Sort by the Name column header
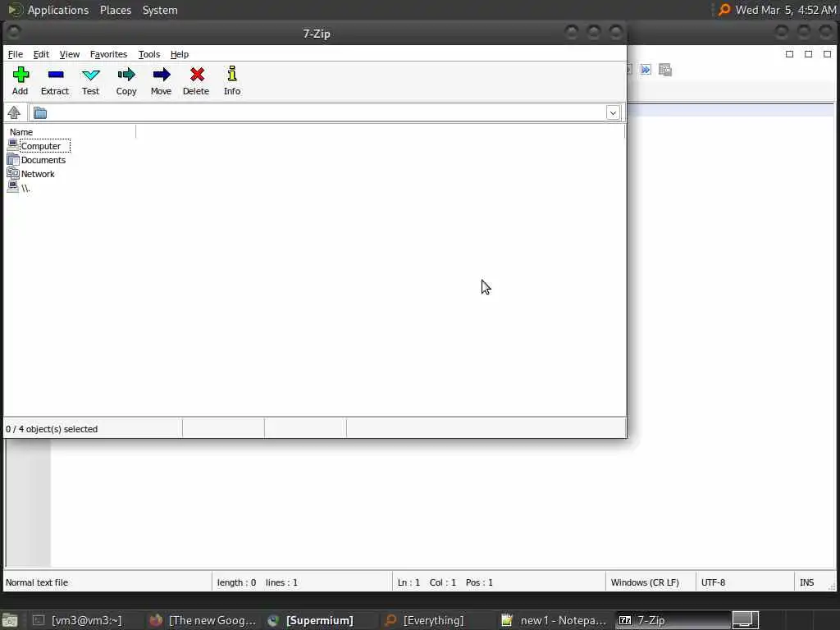This screenshot has width=840, height=630. (71, 132)
